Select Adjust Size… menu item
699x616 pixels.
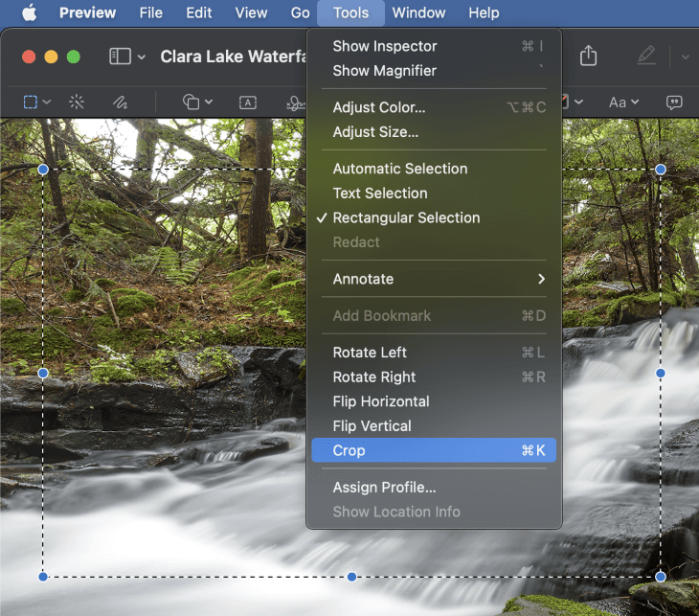click(434, 132)
